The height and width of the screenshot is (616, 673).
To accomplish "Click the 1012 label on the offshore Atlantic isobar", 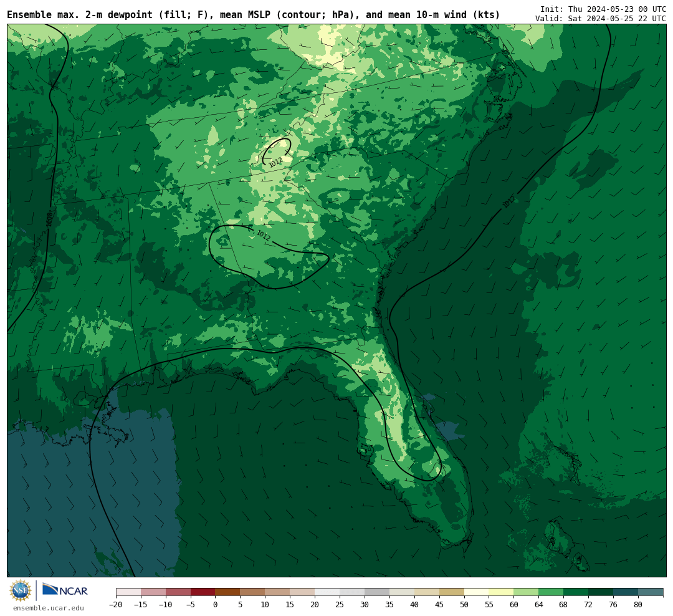I will click(509, 202).
